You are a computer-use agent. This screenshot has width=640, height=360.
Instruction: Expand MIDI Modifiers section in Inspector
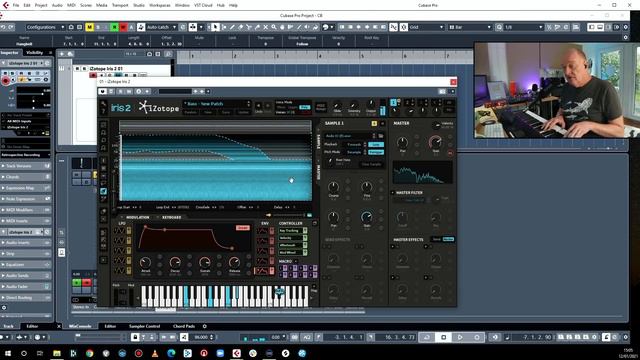coord(25,210)
